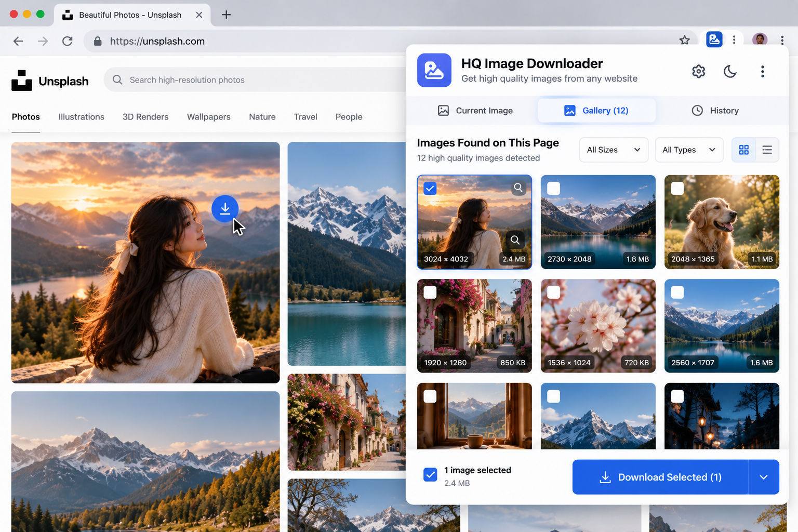Open the All Types dropdown
Image resolution: width=798 pixels, height=532 pixels.
[689, 150]
